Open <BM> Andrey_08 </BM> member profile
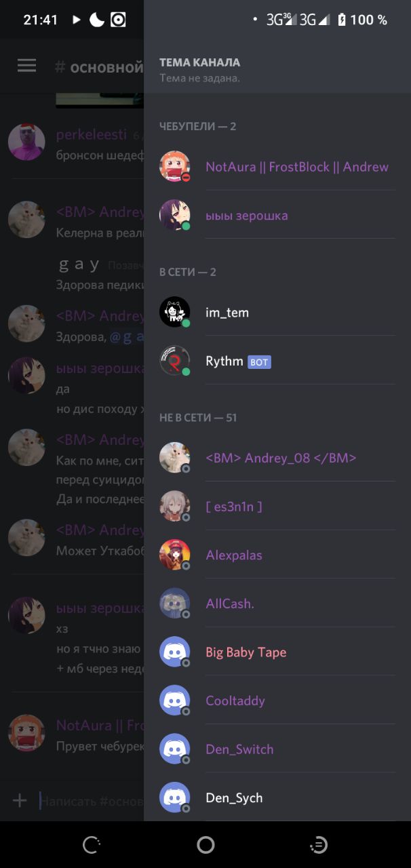The height and width of the screenshot is (868, 411). pos(277,458)
